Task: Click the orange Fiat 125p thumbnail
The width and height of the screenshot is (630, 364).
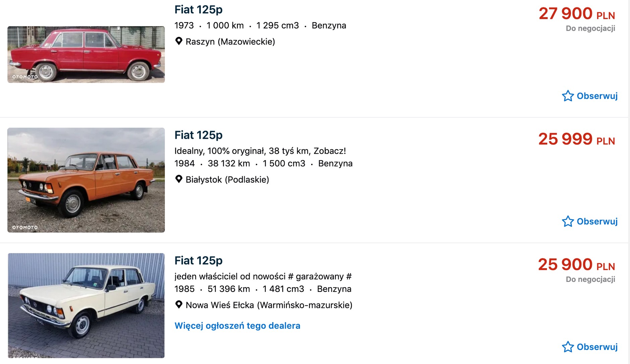Action: click(x=86, y=180)
